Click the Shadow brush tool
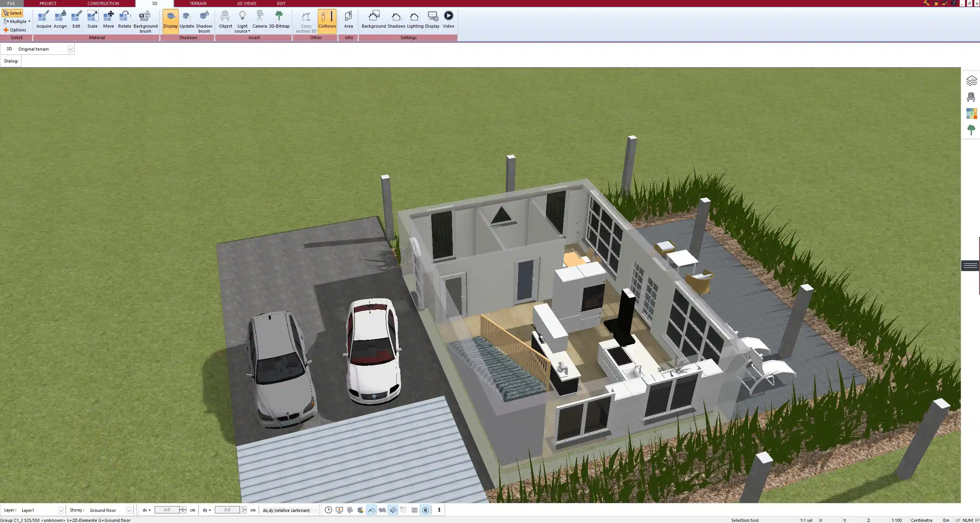980x523 pixels. 204,21
